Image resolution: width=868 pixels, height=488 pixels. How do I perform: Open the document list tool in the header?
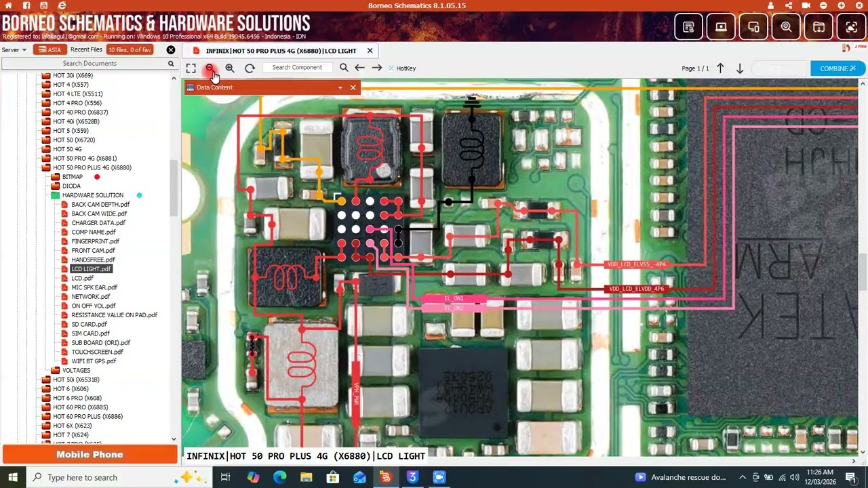[x=688, y=27]
